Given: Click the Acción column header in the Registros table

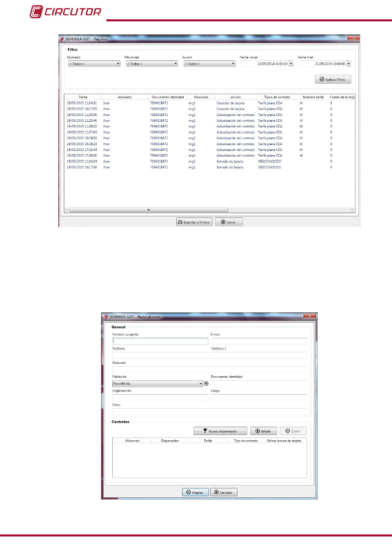Looking at the screenshot, I should pos(235,97).
